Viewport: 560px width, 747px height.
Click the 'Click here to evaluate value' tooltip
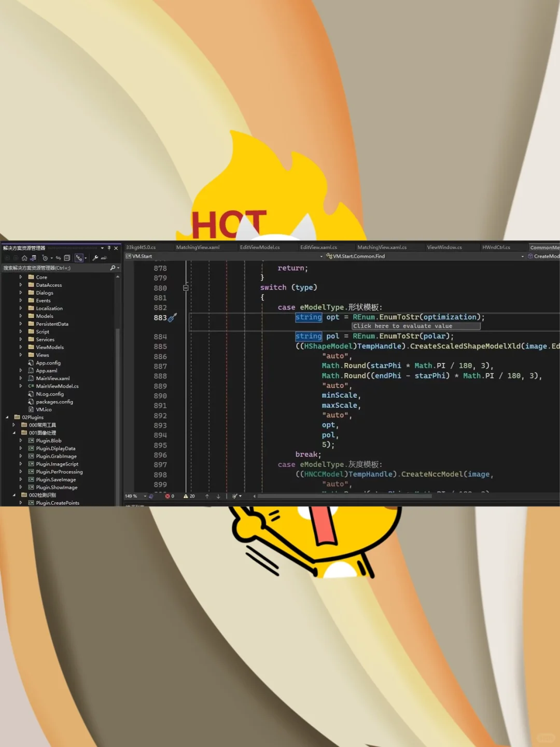coord(416,326)
